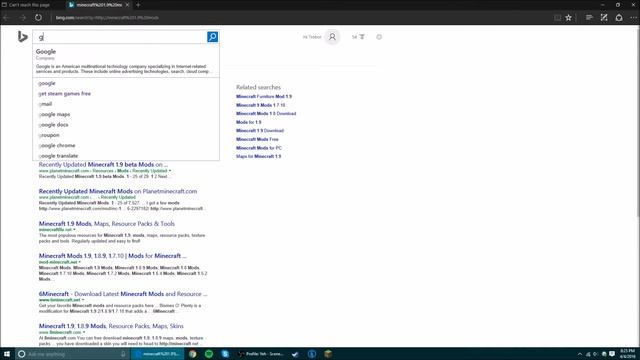Click the Edge taskbar window button
The height and width of the screenshot is (360, 640).
click(x=158, y=354)
